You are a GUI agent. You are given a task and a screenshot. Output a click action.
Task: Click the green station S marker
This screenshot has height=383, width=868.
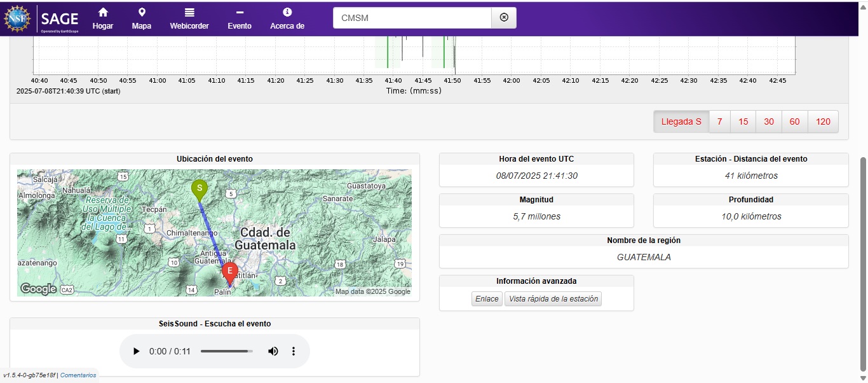[200, 189]
